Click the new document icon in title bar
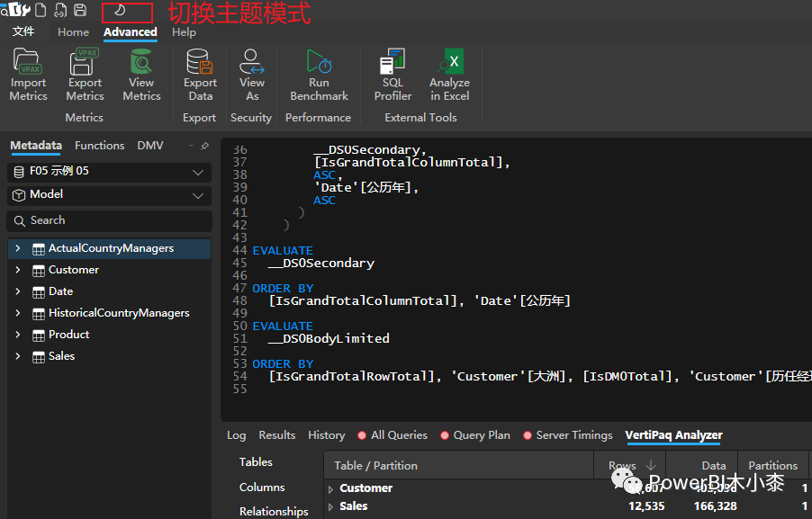The height and width of the screenshot is (519, 812). (41, 10)
